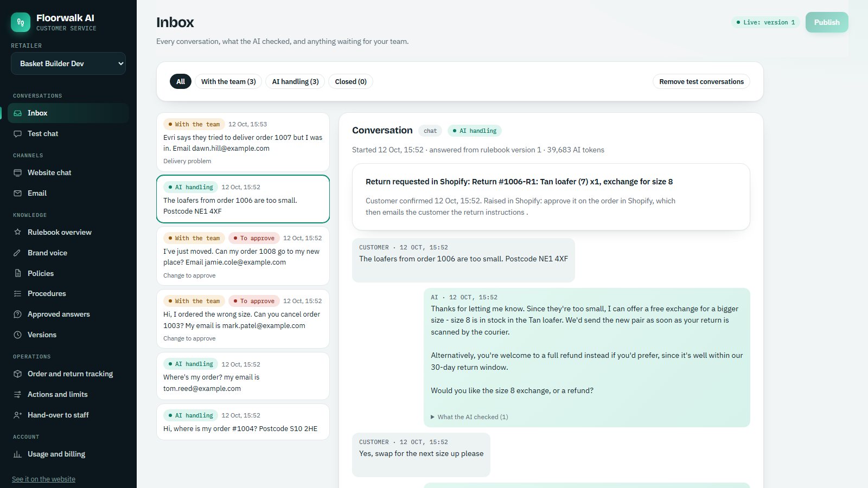Click the Usage and billing chart icon
This screenshot has width=868, height=488.
tap(17, 454)
